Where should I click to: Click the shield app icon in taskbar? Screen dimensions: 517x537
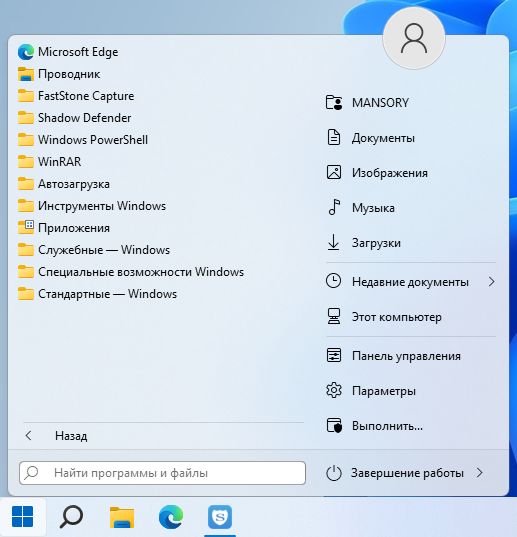[x=220, y=517]
